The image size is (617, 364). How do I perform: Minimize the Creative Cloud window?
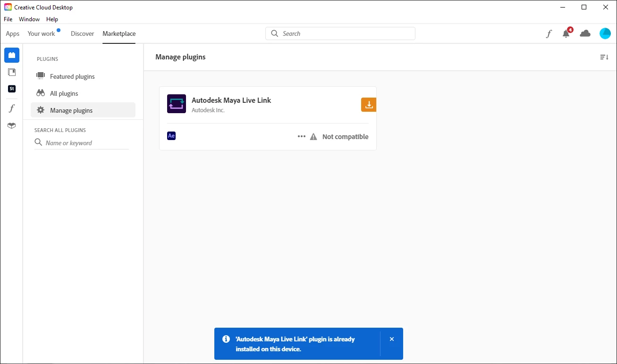click(563, 7)
